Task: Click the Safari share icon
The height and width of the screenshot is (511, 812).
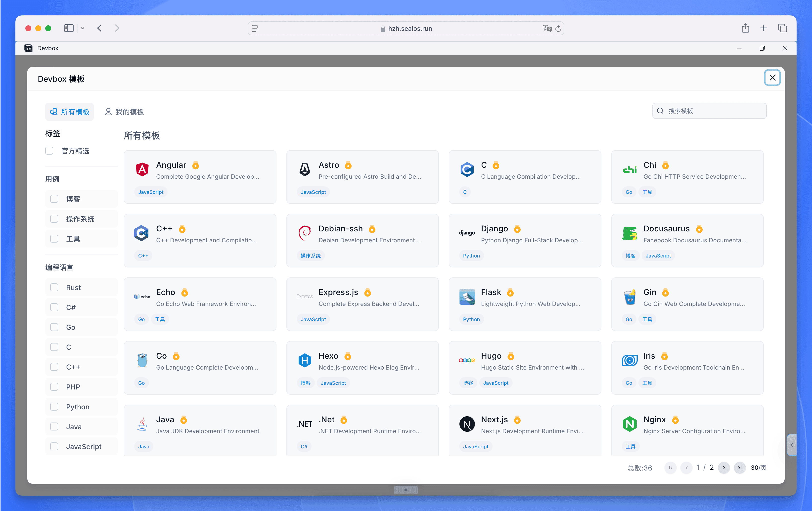Action: click(745, 28)
